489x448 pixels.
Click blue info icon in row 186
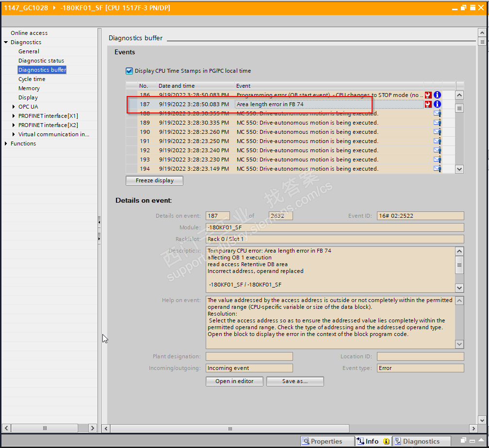point(437,95)
